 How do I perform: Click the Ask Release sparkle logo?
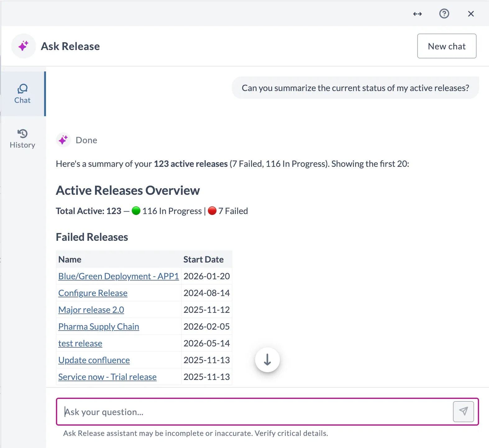point(24,46)
